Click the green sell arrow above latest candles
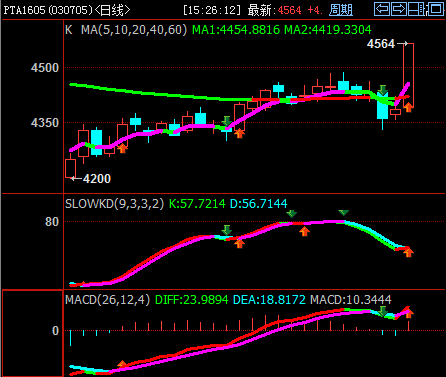446x377 pixels. pyautogui.click(x=383, y=90)
